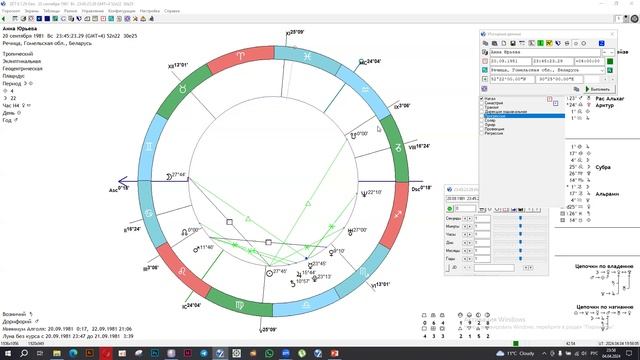Click the Выполнить button
The width and height of the screenshot is (640, 360).
600,89
